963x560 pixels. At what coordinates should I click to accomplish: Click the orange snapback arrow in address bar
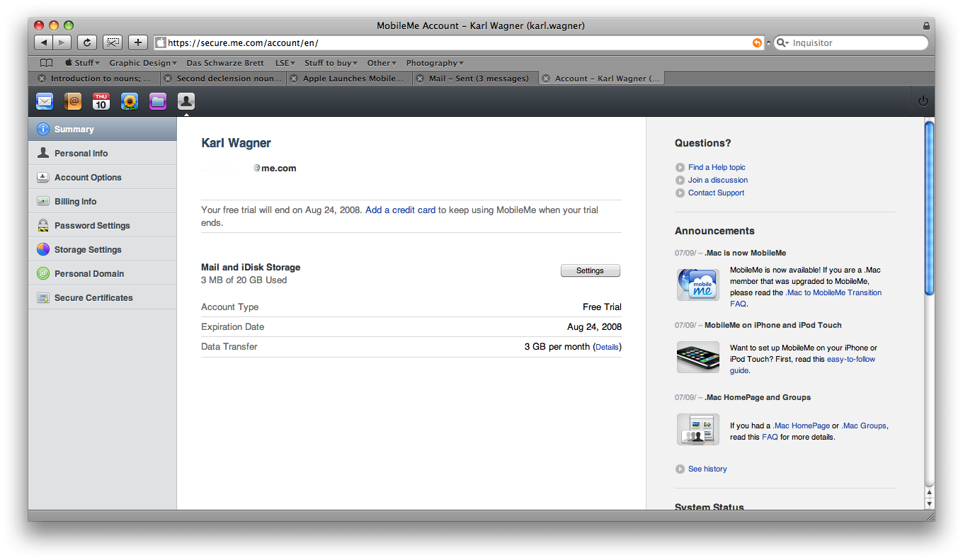click(757, 43)
